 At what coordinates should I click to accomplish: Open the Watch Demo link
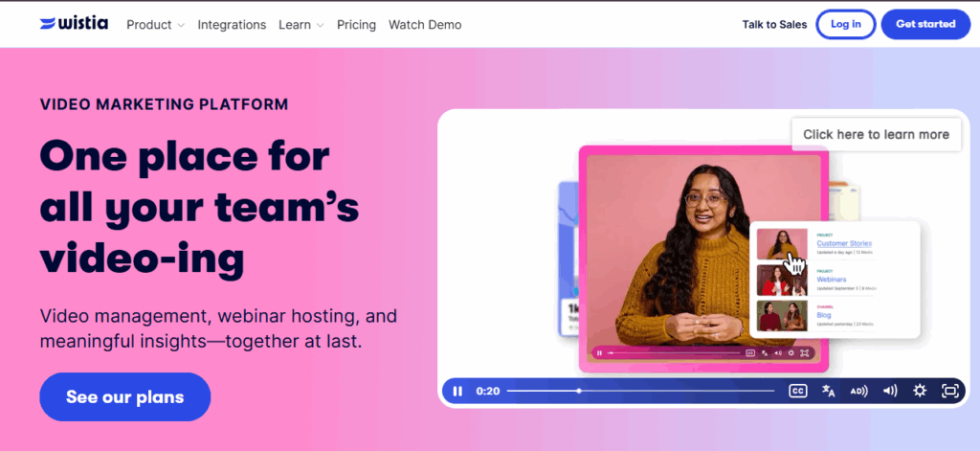(425, 25)
